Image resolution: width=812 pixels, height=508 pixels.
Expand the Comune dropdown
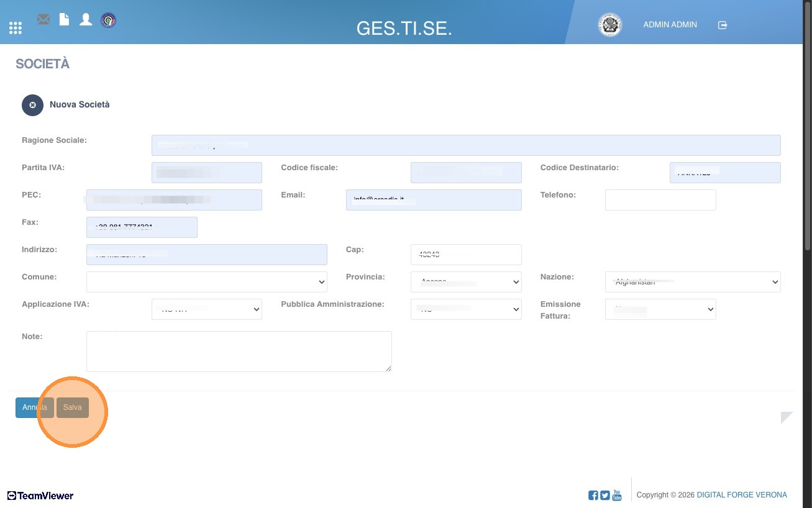coord(207,282)
